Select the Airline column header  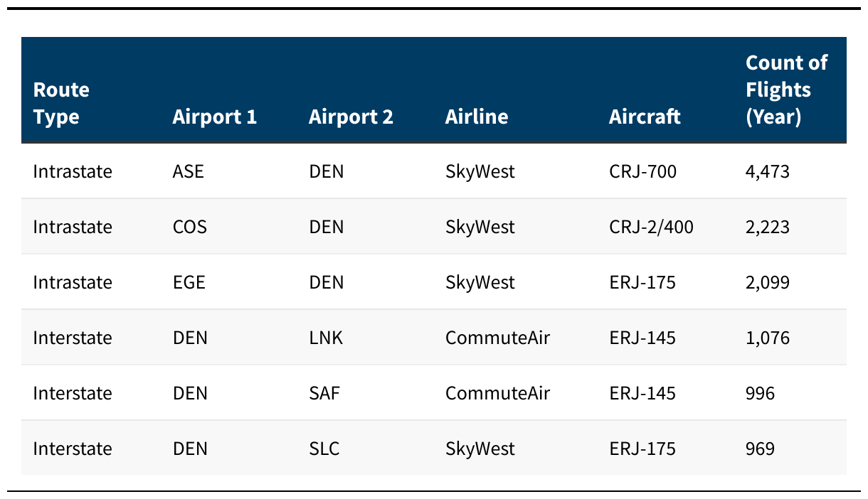(x=477, y=117)
